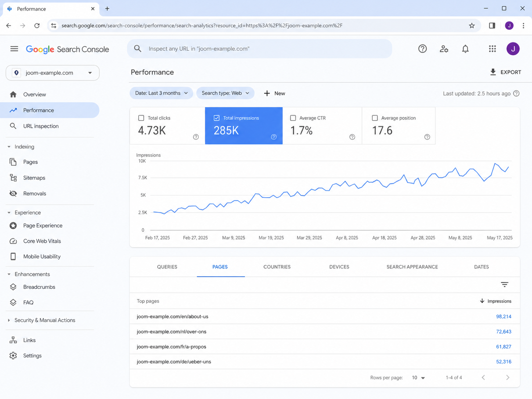Click the search magnifier in URL inspect bar
This screenshot has width=532, height=399.
pos(138,48)
